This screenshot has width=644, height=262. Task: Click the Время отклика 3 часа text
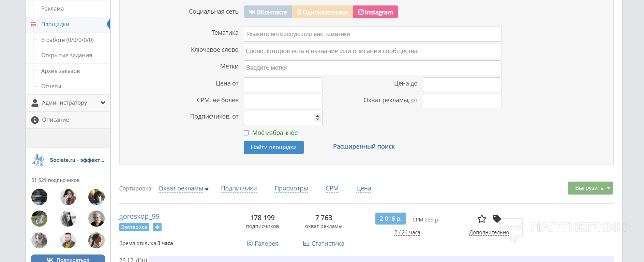[x=146, y=243]
